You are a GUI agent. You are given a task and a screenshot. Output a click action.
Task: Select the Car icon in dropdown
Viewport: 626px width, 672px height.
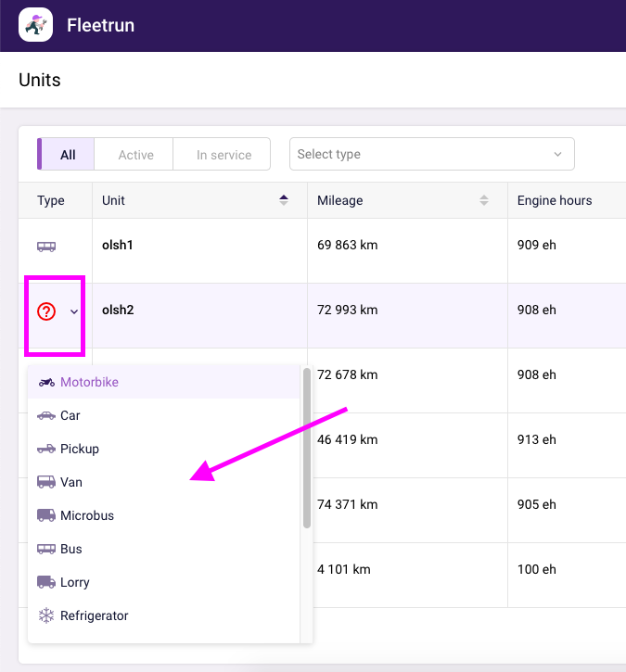point(46,416)
